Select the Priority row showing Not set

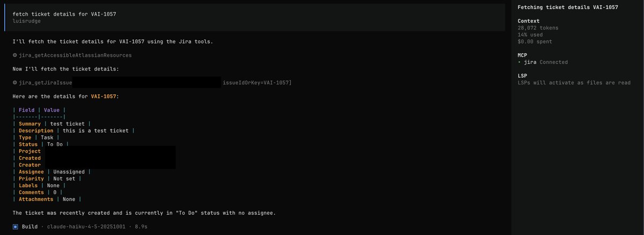pyautogui.click(x=48, y=179)
